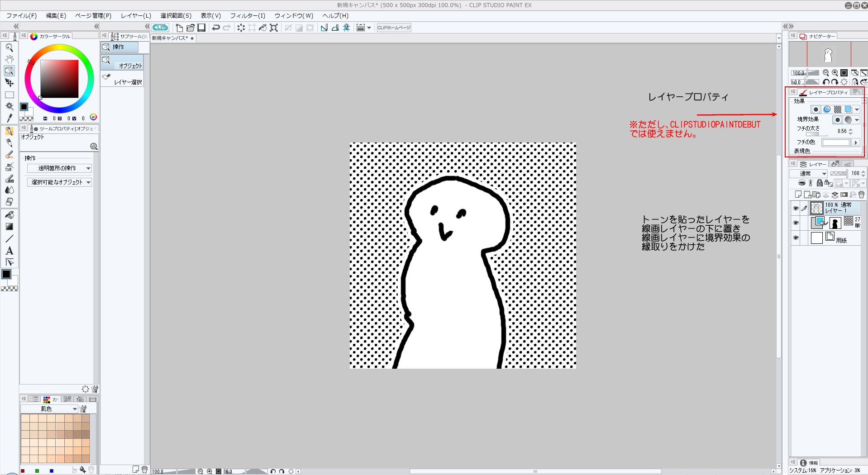Screen dimensions: 868x475
Task: Select the Text tool
Action: (x=9, y=251)
